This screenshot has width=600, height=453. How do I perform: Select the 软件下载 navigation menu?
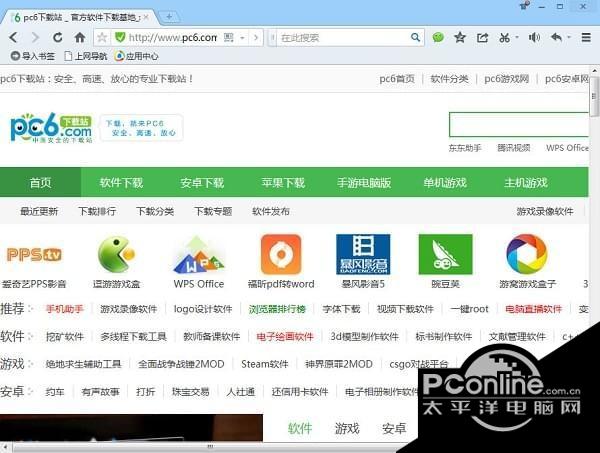point(121,183)
